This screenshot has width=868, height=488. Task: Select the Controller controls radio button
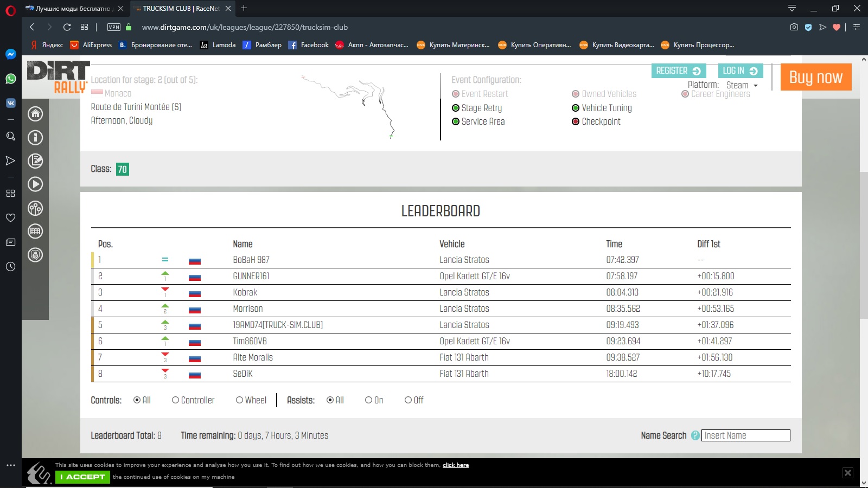(175, 400)
